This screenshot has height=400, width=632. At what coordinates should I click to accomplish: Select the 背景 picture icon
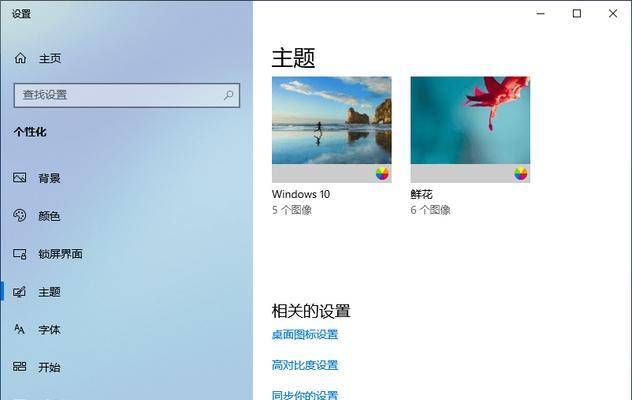click(19, 177)
